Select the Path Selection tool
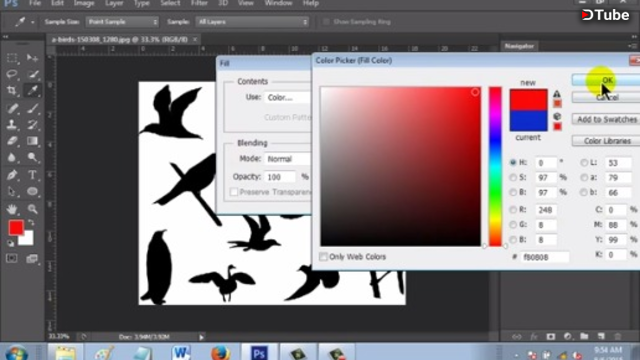This screenshot has width=640, height=360. [12, 191]
